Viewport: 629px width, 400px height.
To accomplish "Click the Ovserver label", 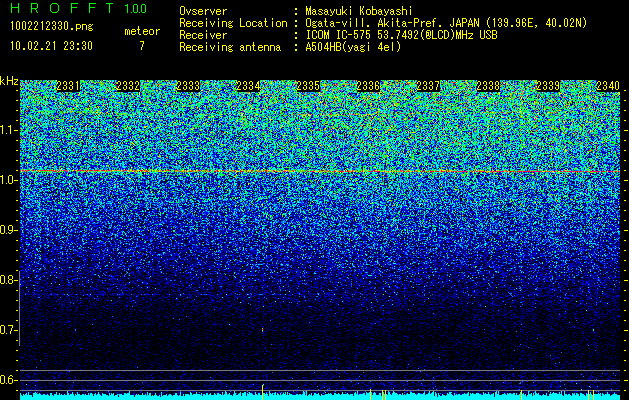I will point(203,11).
